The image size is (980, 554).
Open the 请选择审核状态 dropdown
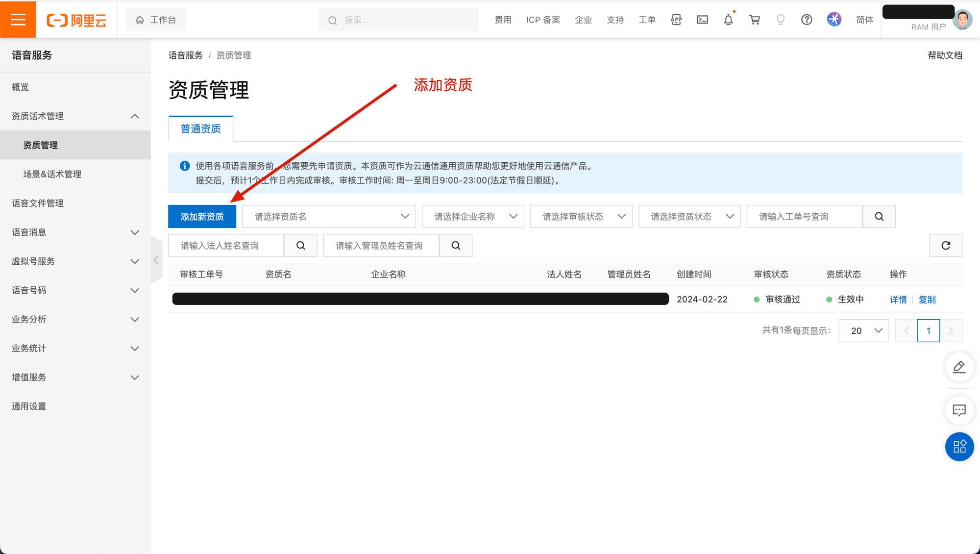click(x=581, y=217)
